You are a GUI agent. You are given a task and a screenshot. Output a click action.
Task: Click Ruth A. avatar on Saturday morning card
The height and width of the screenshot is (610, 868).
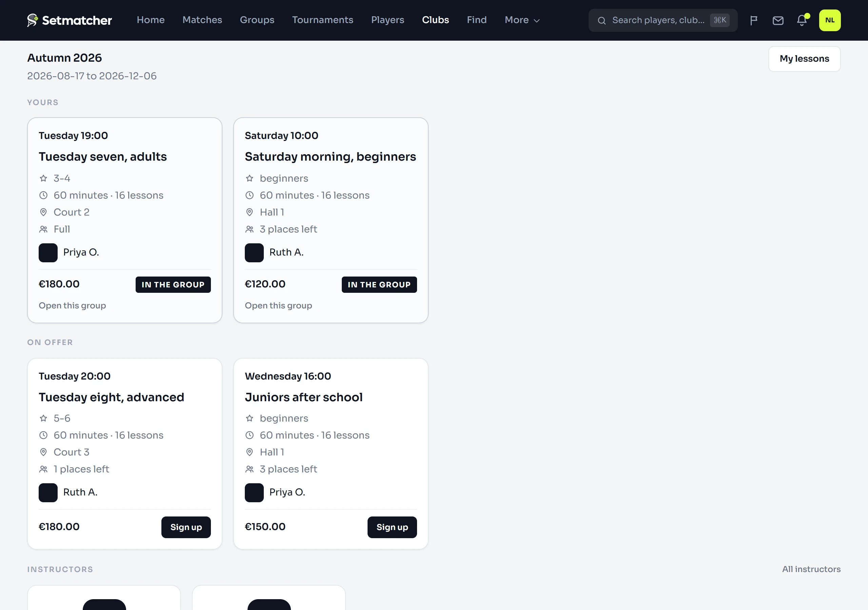(x=254, y=253)
